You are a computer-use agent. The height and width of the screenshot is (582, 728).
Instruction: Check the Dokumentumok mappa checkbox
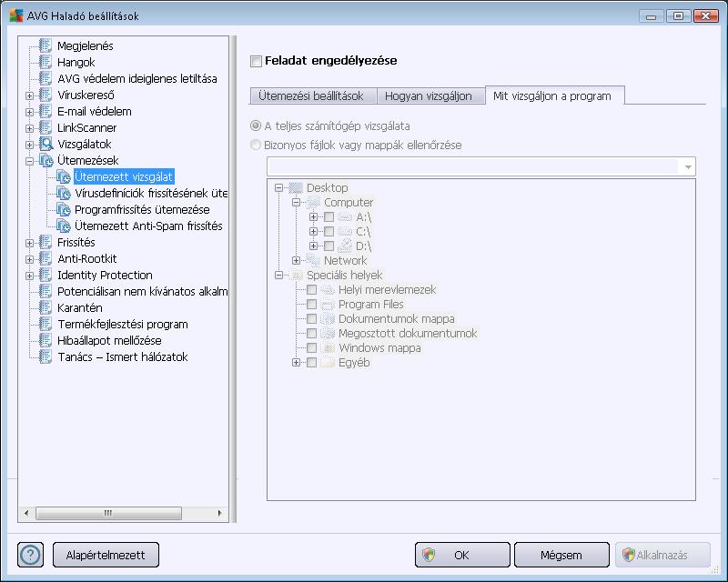pos(311,319)
